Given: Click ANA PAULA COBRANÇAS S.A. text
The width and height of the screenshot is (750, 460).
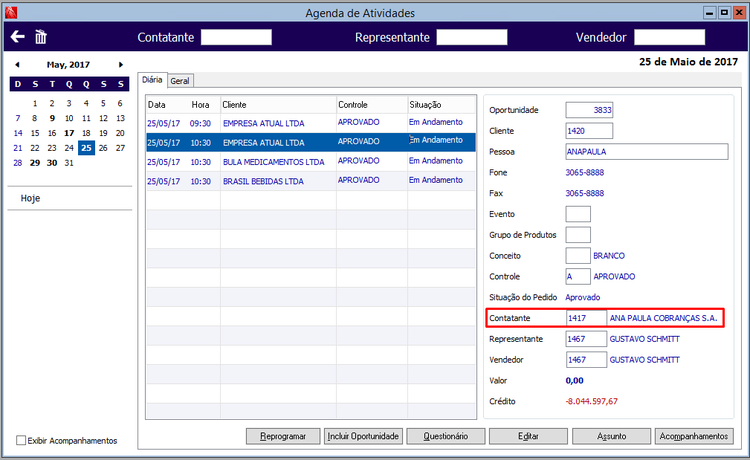Looking at the screenshot, I should 663,318.
